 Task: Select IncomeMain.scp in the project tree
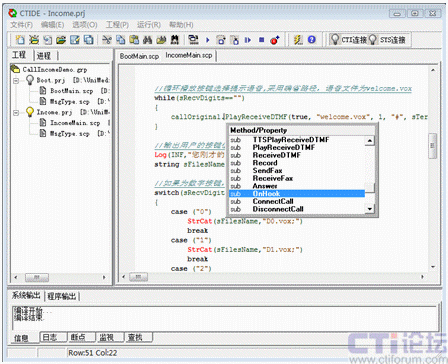(x=75, y=123)
